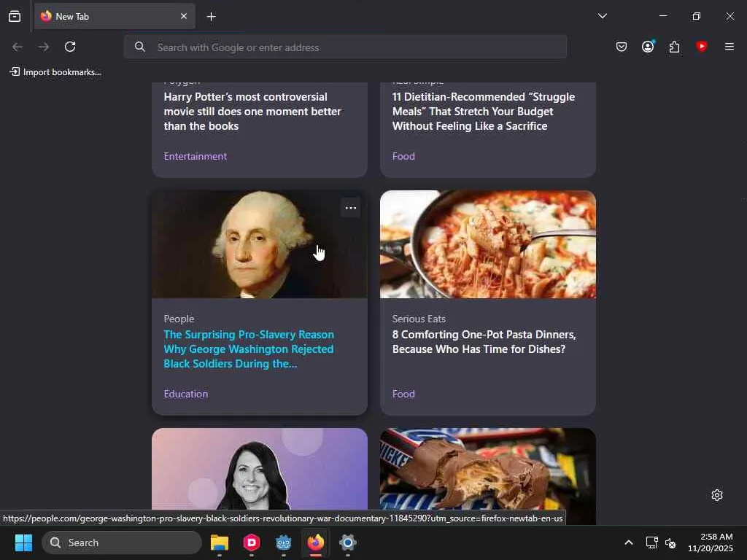
Task: Open the Pocket save icon
Action: pyautogui.click(x=622, y=47)
